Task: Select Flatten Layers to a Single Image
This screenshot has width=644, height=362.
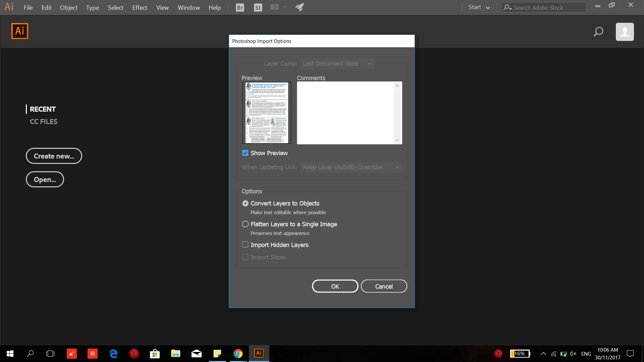Action: (245, 224)
